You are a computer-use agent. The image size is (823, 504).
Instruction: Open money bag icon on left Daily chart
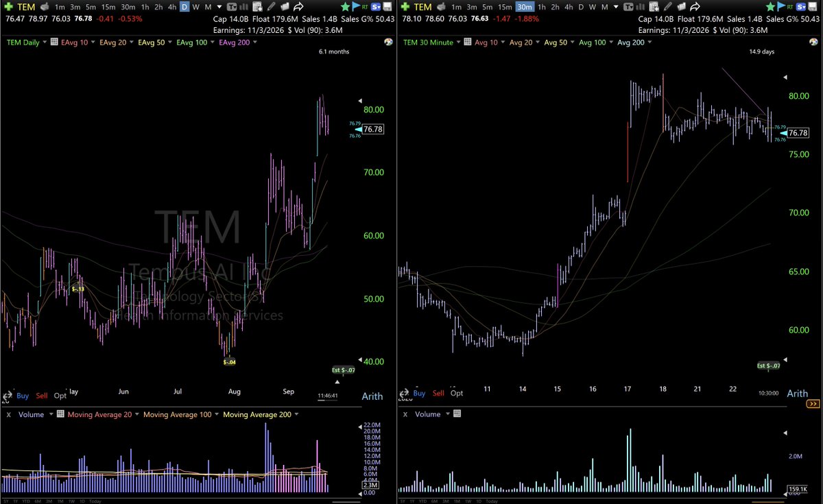coord(45,7)
